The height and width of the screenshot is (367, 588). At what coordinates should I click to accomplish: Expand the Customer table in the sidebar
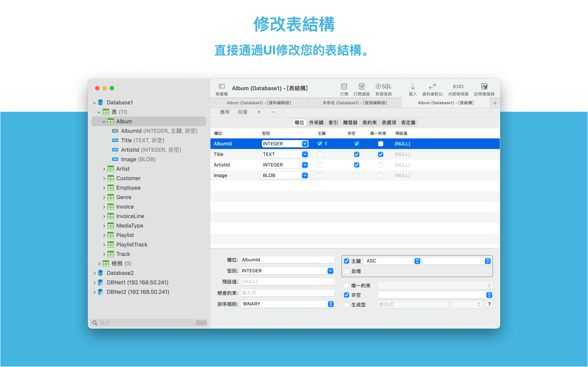(x=104, y=178)
